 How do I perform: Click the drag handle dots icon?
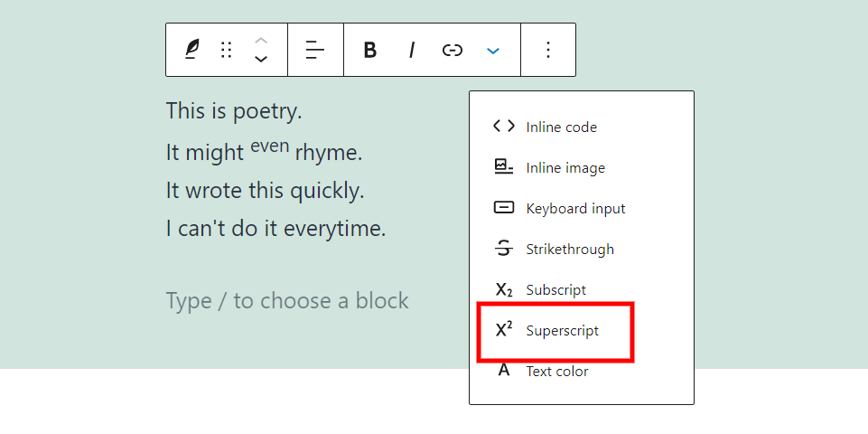click(x=227, y=50)
